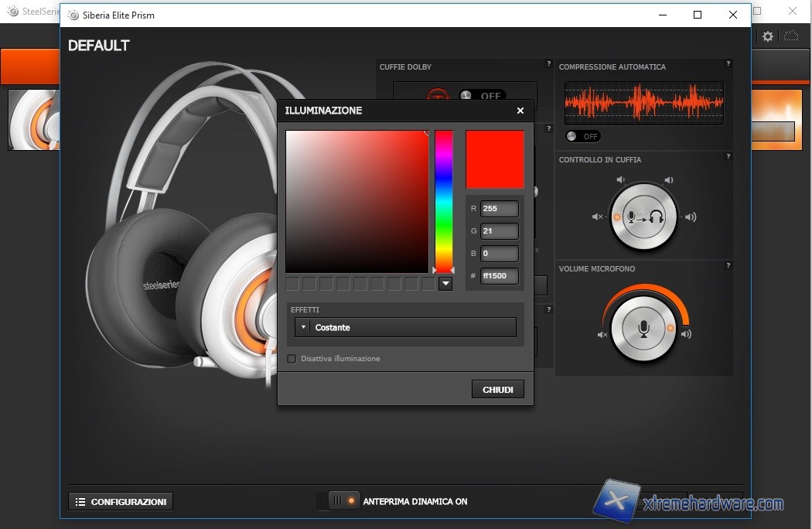Viewport: 812px width, 529px height.
Task: Click the cloud icon at the top right
Action: (x=791, y=36)
